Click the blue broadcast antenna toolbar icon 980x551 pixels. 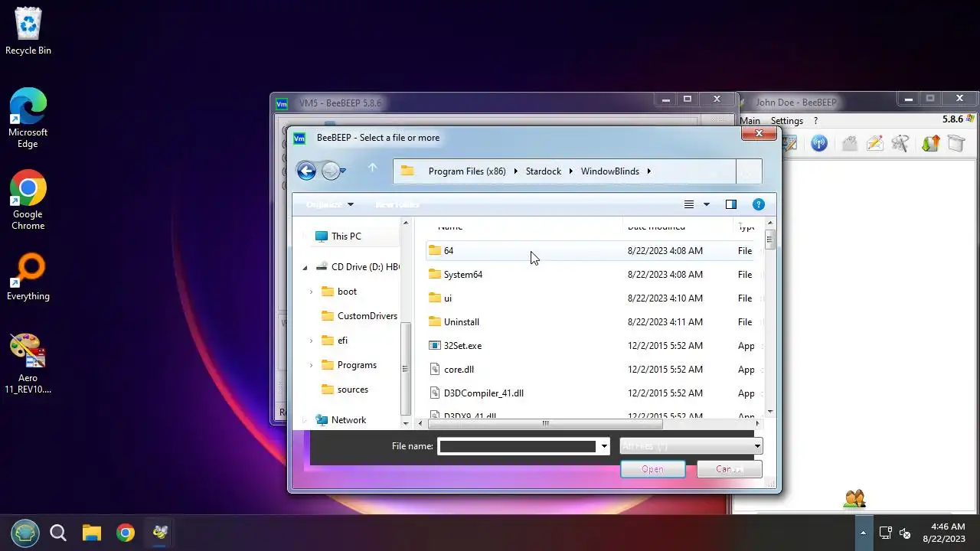(819, 143)
